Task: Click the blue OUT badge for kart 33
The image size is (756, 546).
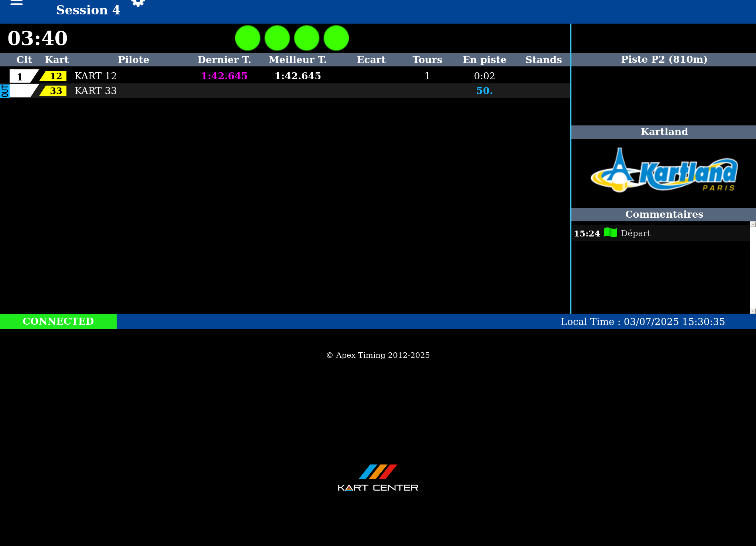Action: 4,91
